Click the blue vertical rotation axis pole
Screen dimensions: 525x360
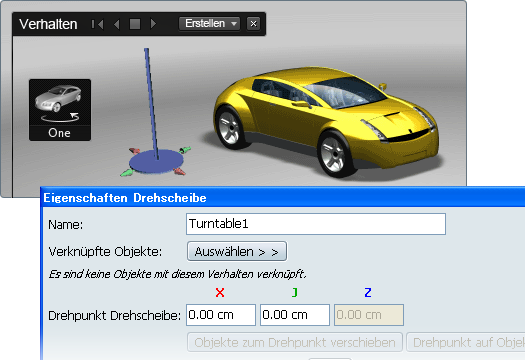(x=151, y=102)
